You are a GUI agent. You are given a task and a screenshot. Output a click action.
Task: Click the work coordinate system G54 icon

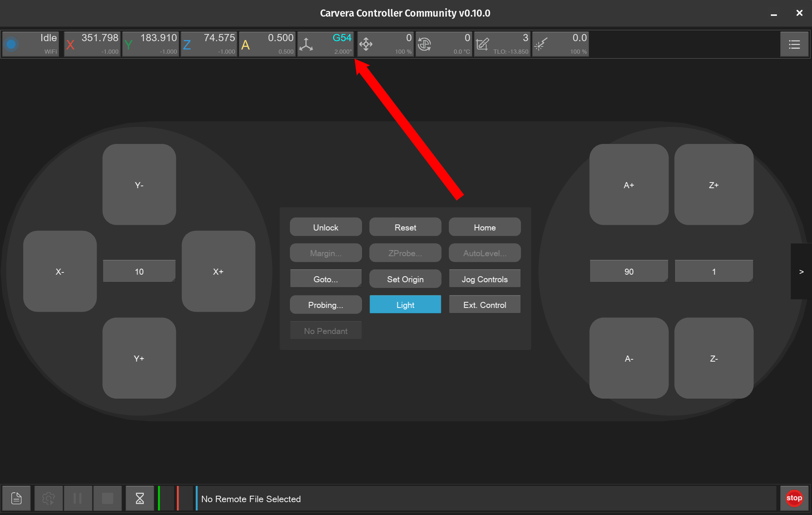point(306,45)
